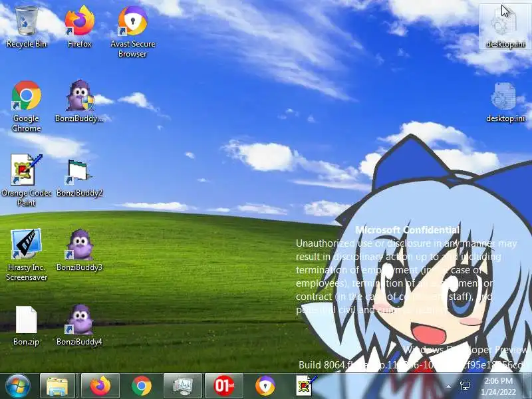Viewport: 532px width, 399px height.
Task: Switch to Firefox on the taskbar
Action: tap(100, 386)
